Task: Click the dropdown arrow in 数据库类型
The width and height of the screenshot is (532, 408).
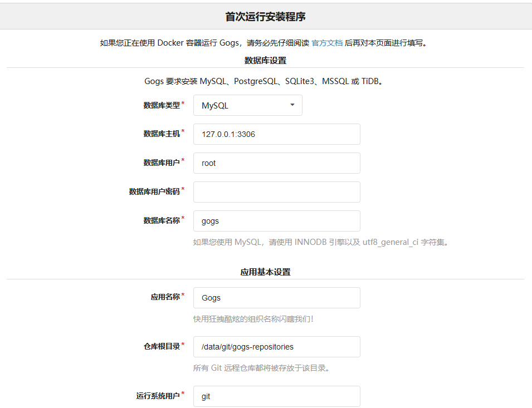Action: [x=292, y=105]
